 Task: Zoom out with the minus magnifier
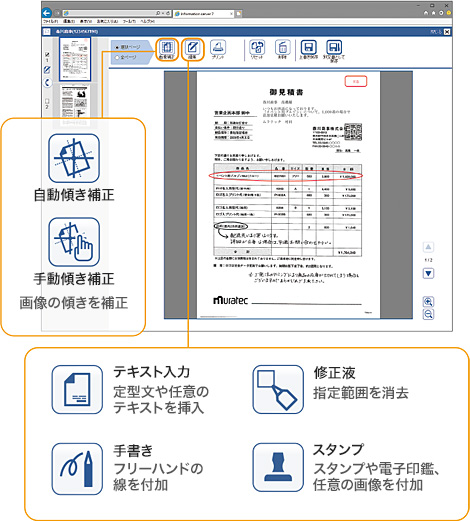(x=428, y=314)
